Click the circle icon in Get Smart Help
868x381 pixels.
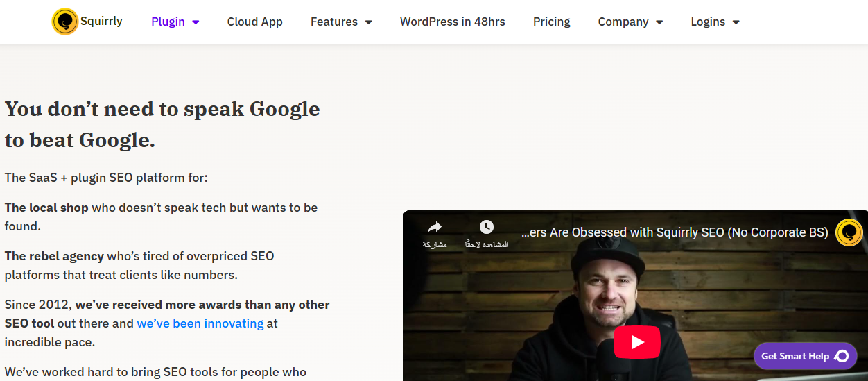pyautogui.click(x=842, y=356)
